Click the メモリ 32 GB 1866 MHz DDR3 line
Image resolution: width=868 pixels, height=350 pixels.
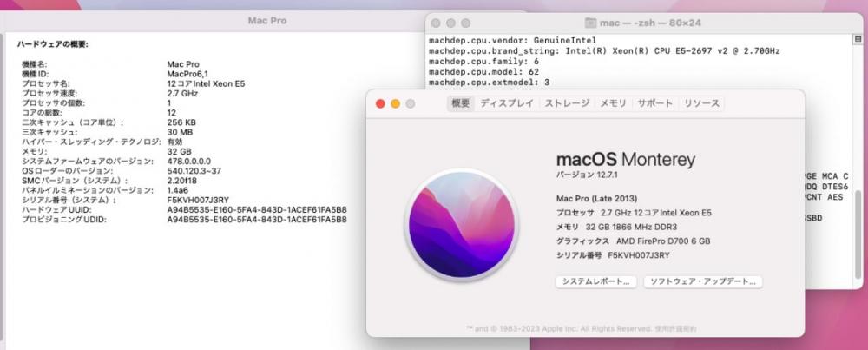point(616,227)
